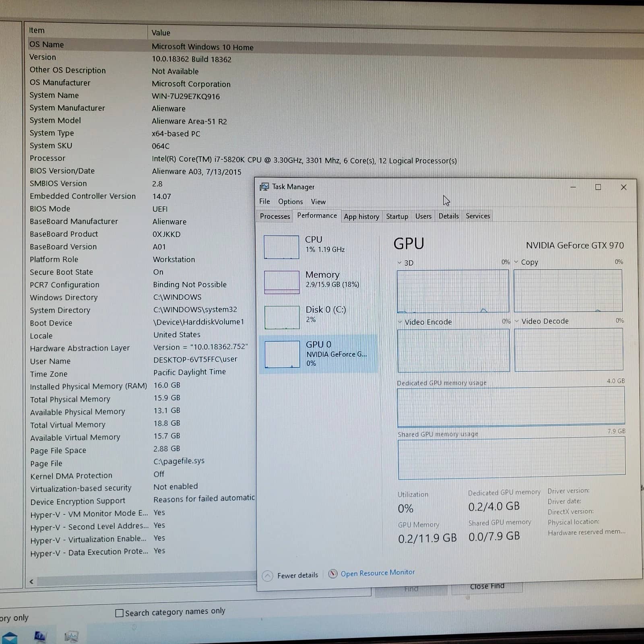This screenshot has width=644, height=644.
Task: Click the Resource Monitor icon
Action: coord(332,574)
